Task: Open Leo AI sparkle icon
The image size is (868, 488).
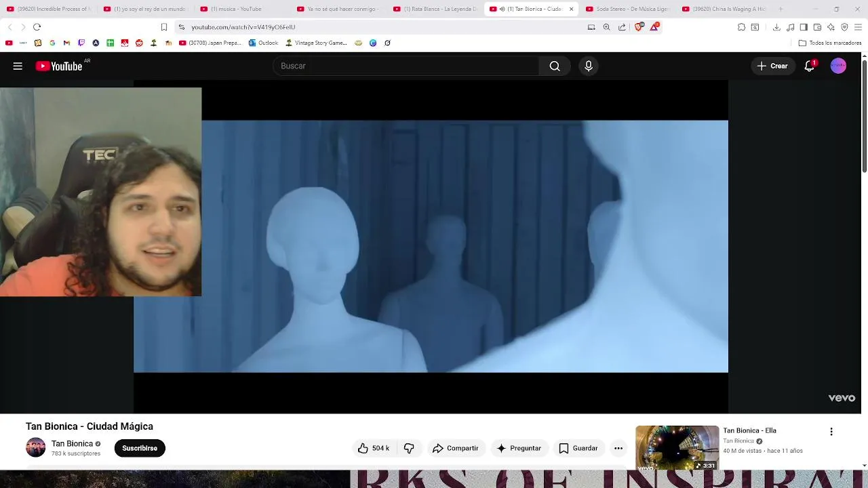Action: tap(831, 27)
